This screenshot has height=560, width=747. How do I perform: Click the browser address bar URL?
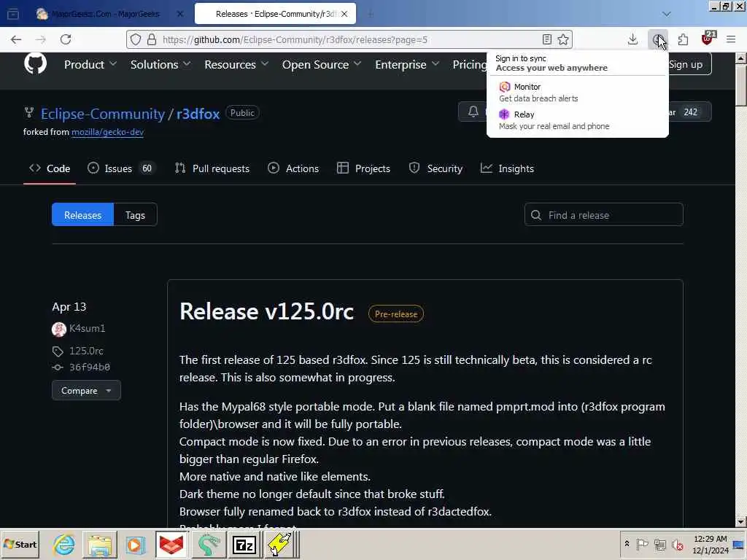pos(295,39)
